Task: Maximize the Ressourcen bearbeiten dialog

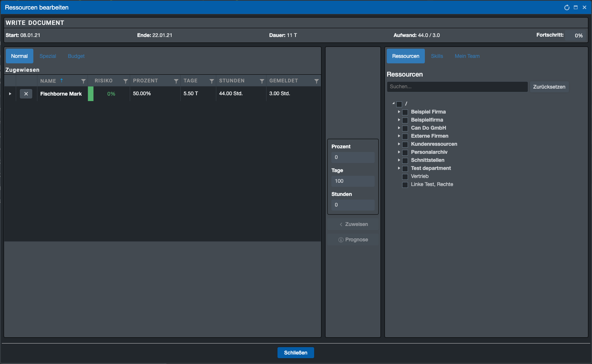Action: point(576,7)
